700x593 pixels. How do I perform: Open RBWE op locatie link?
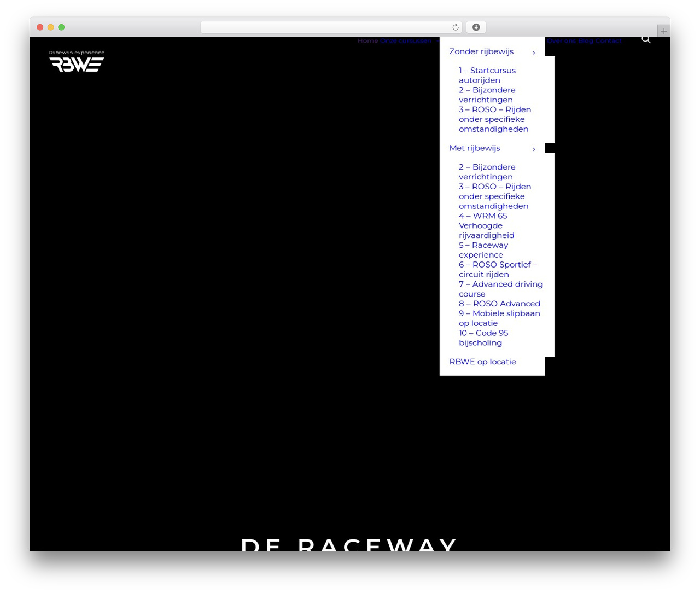coord(482,362)
